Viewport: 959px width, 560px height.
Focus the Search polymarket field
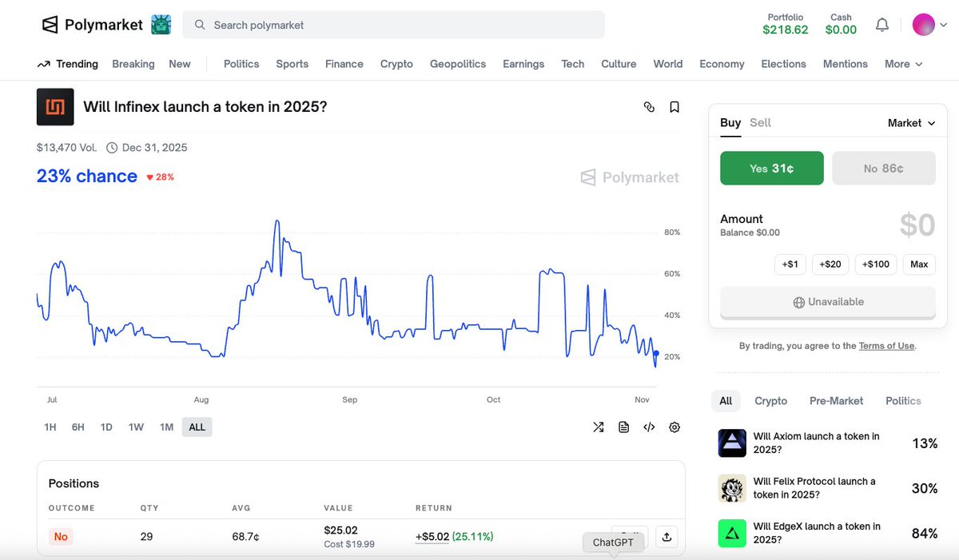[393, 25]
